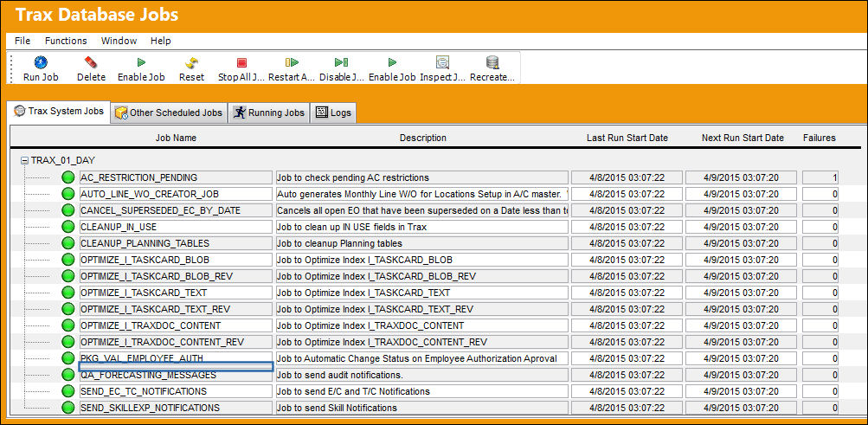Select the QA_FORECASTING_MESSAGES job name

(176, 375)
